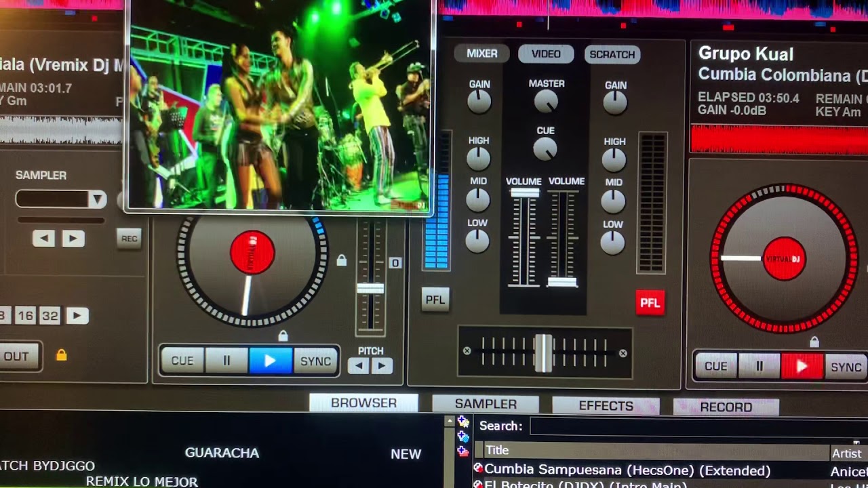Toggle SYNC on the left deck
Screen dimensions: 868x488
pos(315,361)
